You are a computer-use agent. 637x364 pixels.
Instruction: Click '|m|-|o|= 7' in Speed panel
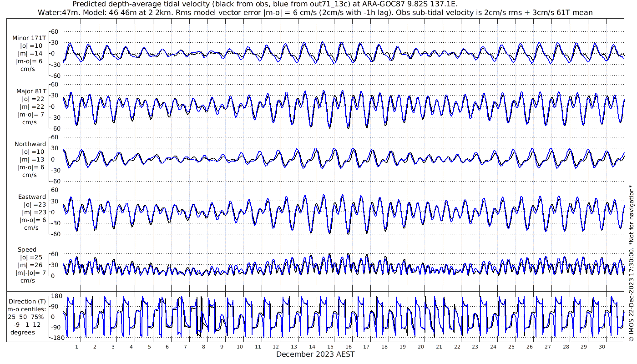tap(30, 273)
